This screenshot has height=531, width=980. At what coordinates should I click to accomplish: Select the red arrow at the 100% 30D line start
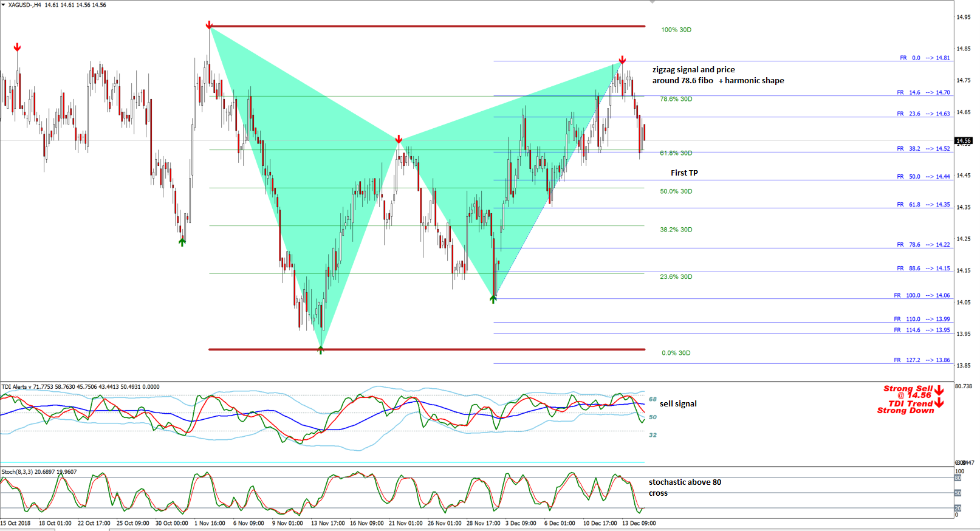(x=209, y=25)
